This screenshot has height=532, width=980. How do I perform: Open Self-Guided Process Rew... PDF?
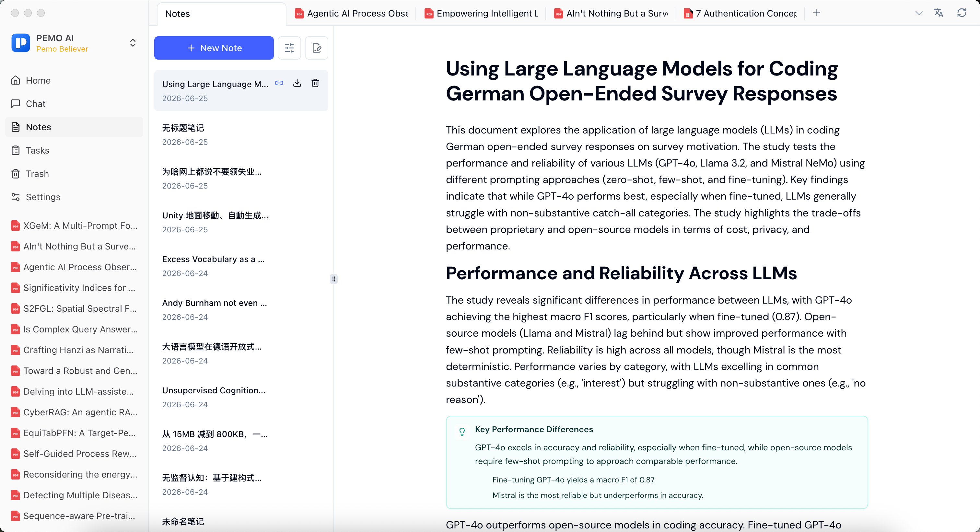[75, 454]
